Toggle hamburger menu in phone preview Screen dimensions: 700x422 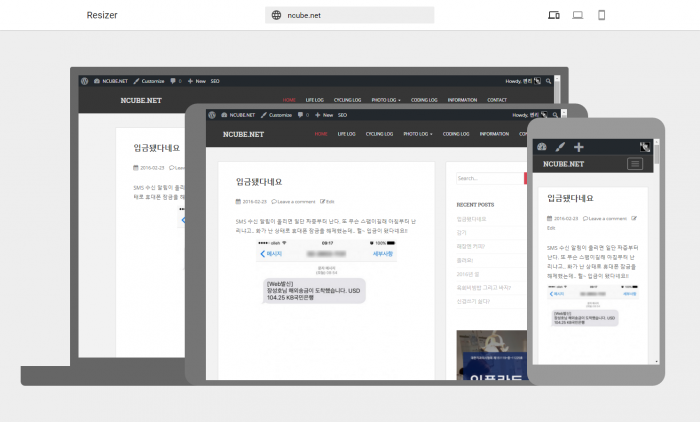635,164
